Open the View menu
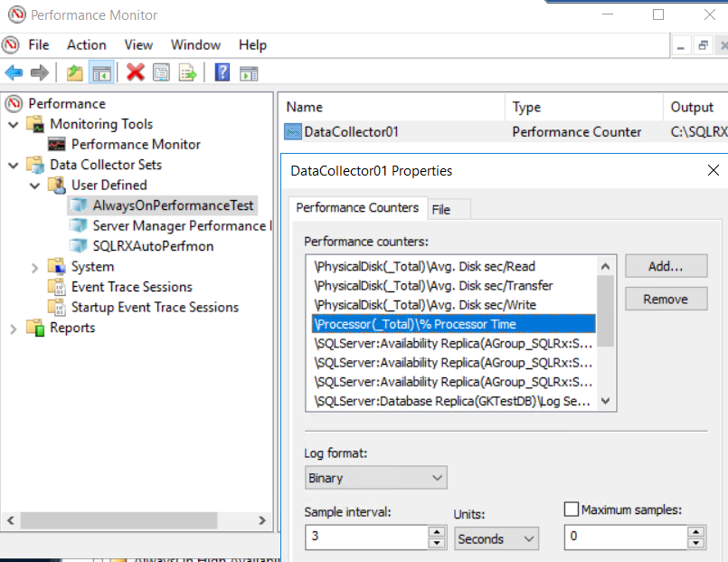Screen dimensions: 728x562 [138, 45]
